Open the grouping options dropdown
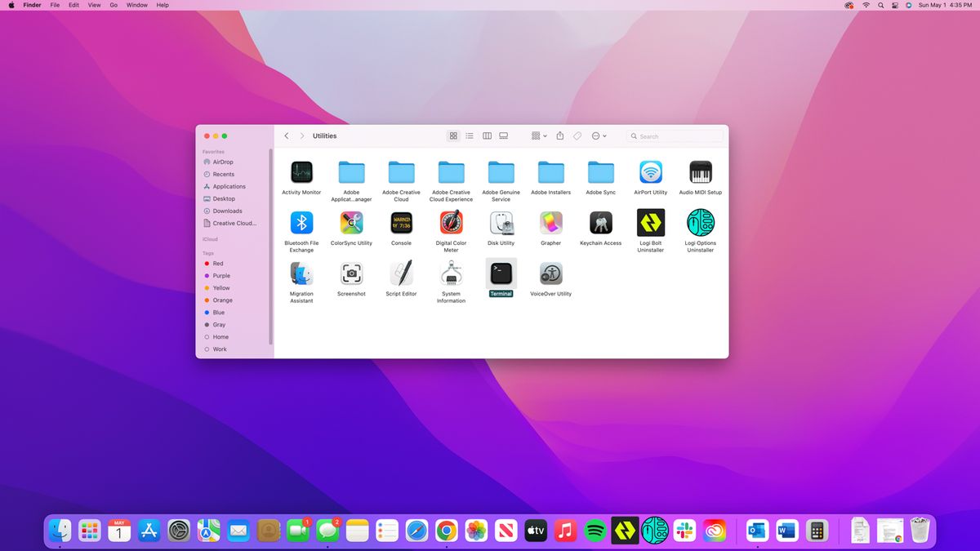Screen dimensions: 980x551 [x=538, y=136]
